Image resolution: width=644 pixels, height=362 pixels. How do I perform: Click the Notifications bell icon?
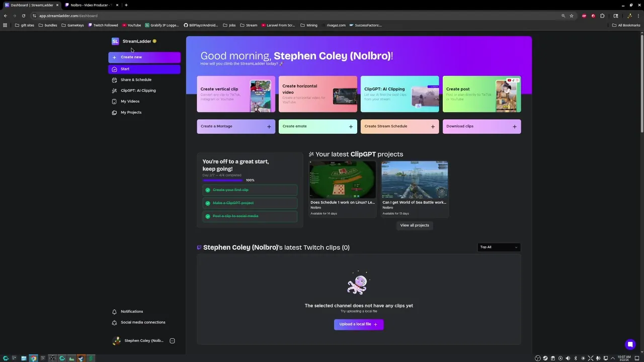tap(114, 312)
